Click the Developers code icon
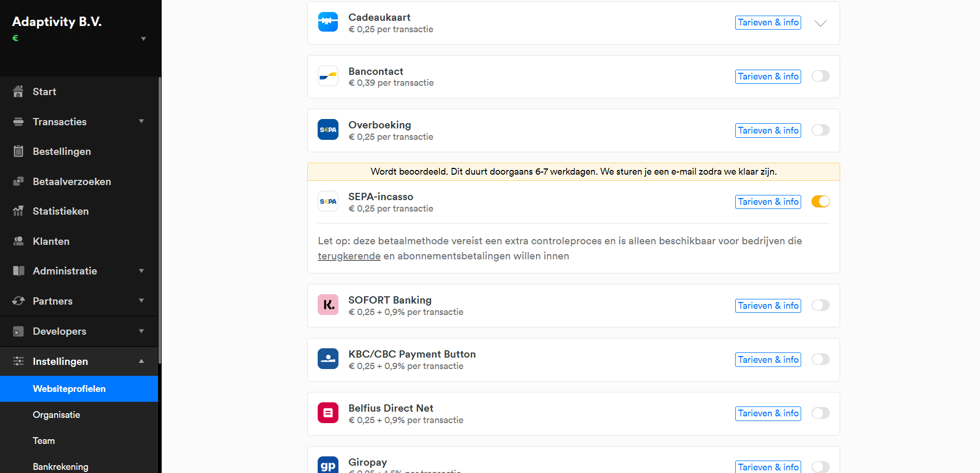Viewport: 980px width, 473px height. [x=18, y=331]
